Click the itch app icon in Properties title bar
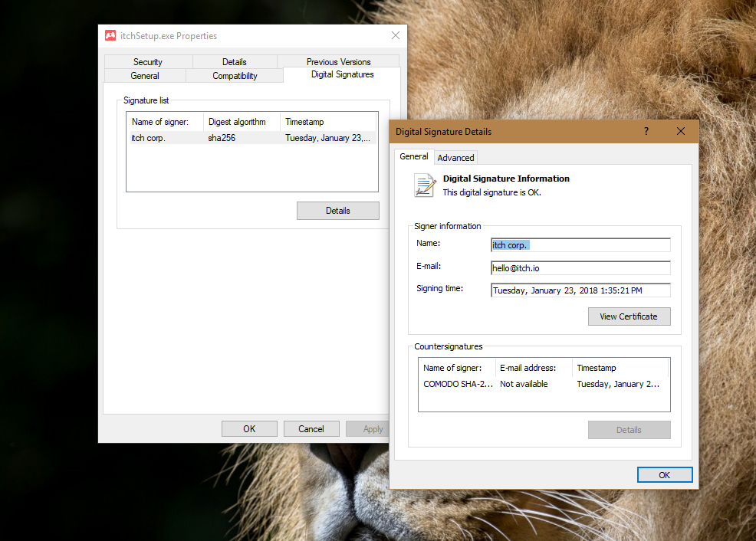This screenshot has width=756, height=541. pos(110,35)
